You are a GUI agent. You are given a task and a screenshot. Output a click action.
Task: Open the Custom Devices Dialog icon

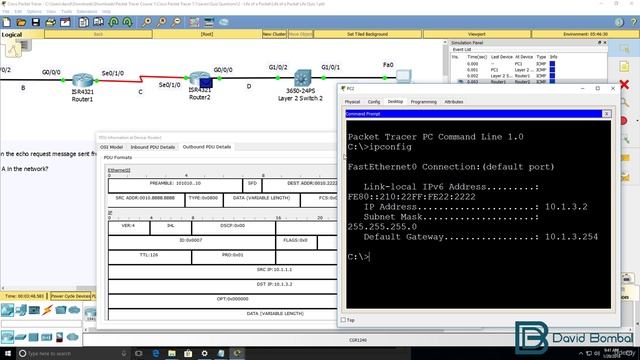(209, 22)
